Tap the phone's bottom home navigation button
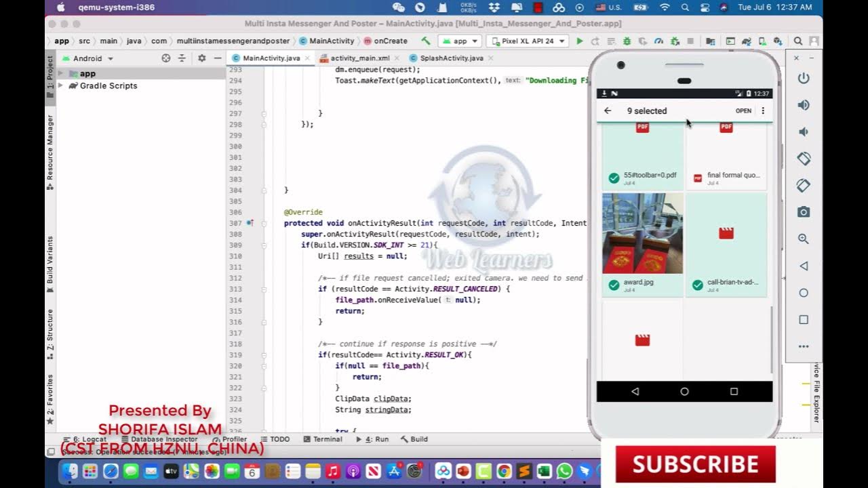Screen dimensions: 868x488 (684, 391)
